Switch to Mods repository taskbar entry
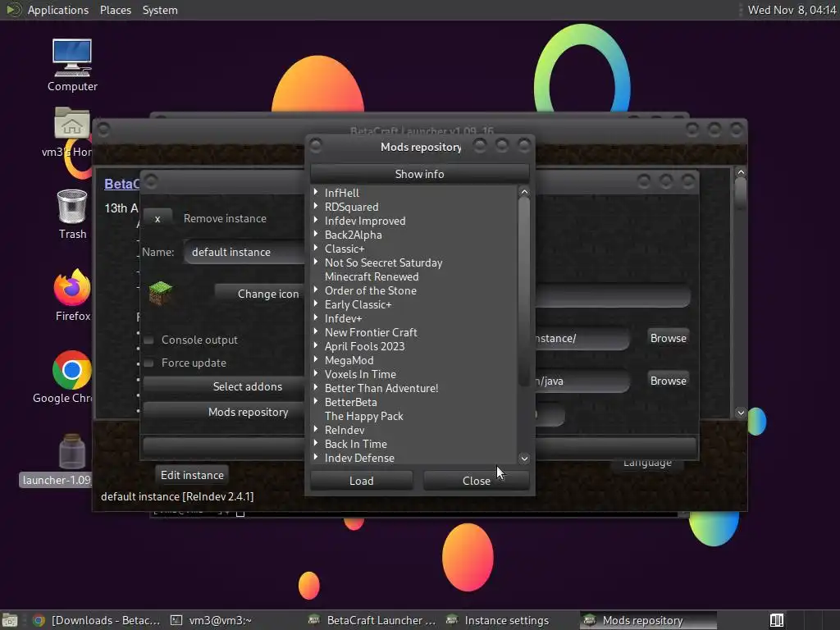Screen dimensions: 840x630 [x=648, y=620]
